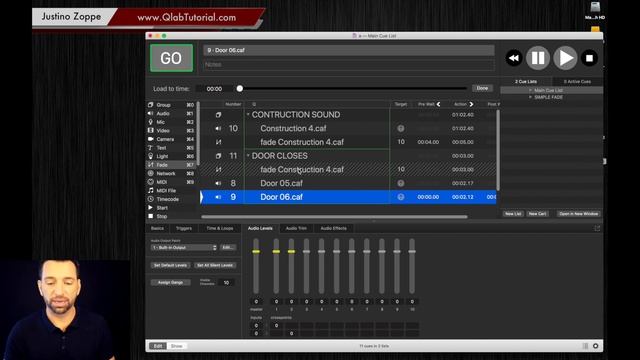640x360 pixels.
Task: Click the Notes field
Action: pos(349,64)
